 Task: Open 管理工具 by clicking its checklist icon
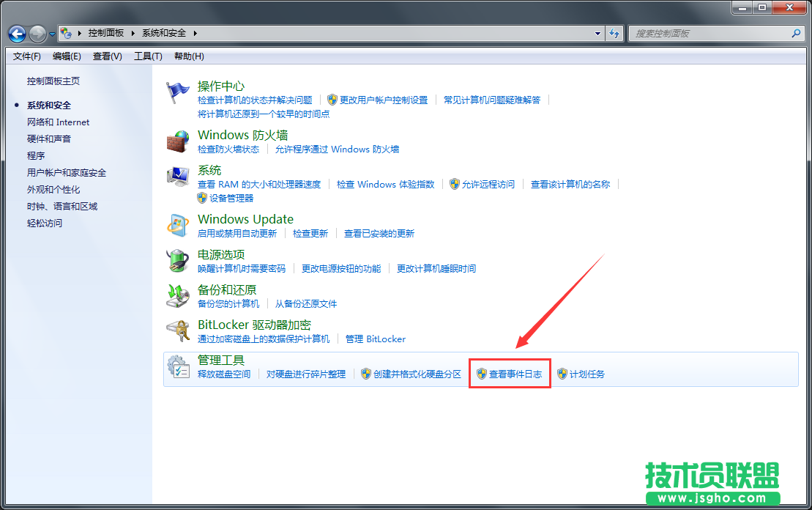177,366
